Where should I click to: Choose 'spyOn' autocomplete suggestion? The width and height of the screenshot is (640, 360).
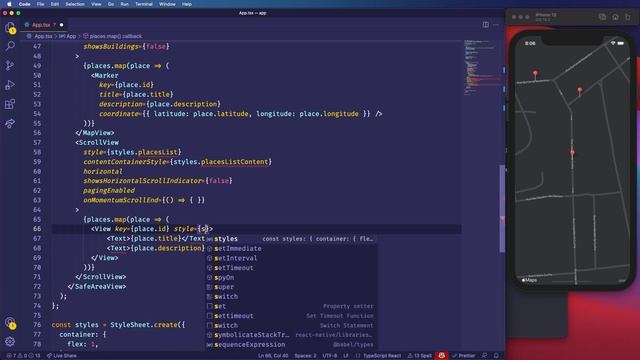[x=291, y=278]
